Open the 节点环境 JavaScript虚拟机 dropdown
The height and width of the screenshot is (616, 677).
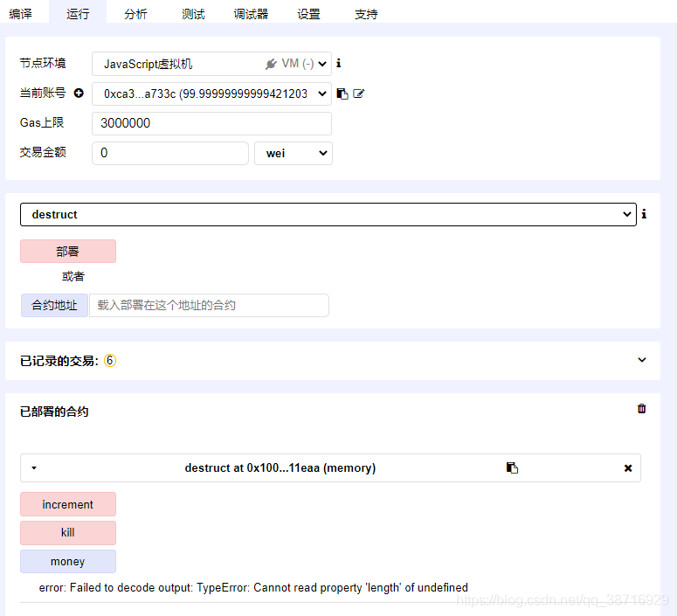click(x=211, y=64)
